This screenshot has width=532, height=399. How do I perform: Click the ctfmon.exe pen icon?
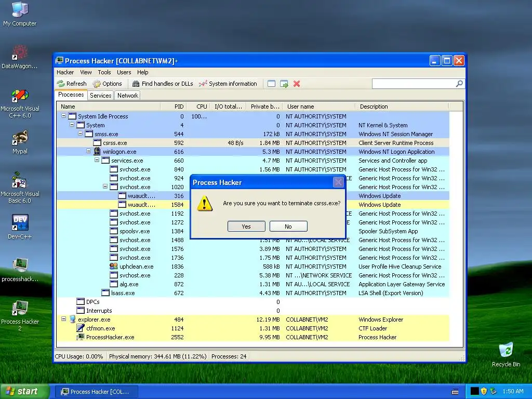[81, 328]
